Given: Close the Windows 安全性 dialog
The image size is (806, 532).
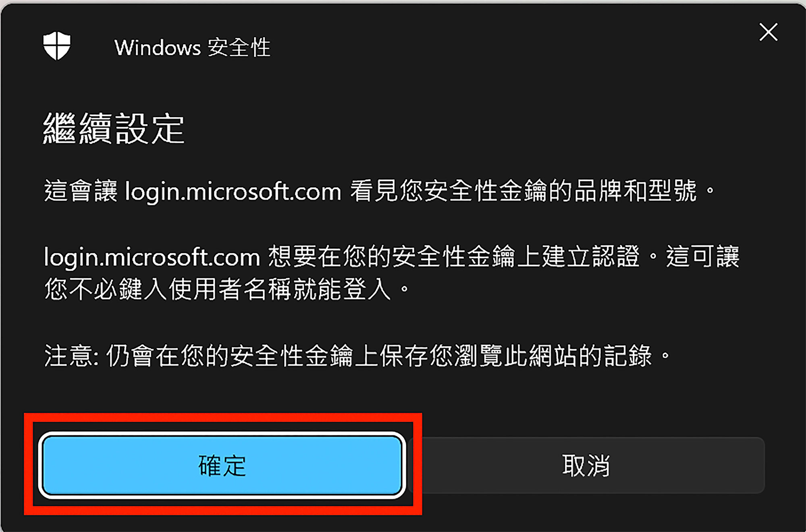Looking at the screenshot, I should click(x=768, y=32).
